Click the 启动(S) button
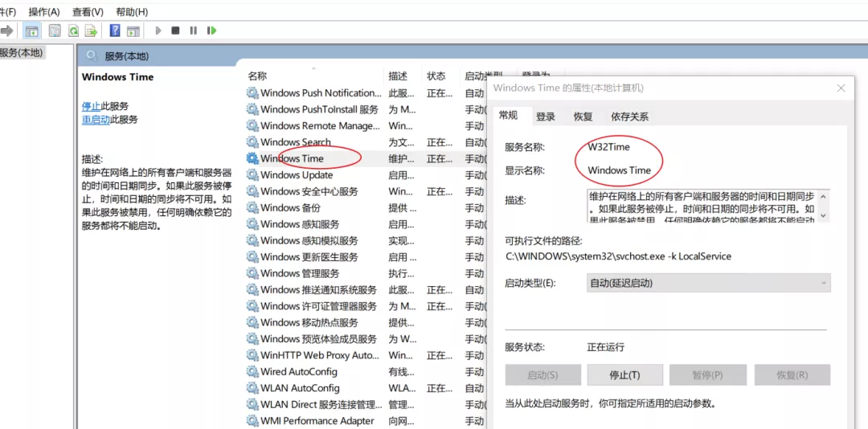The height and width of the screenshot is (429, 868). [x=543, y=374]
